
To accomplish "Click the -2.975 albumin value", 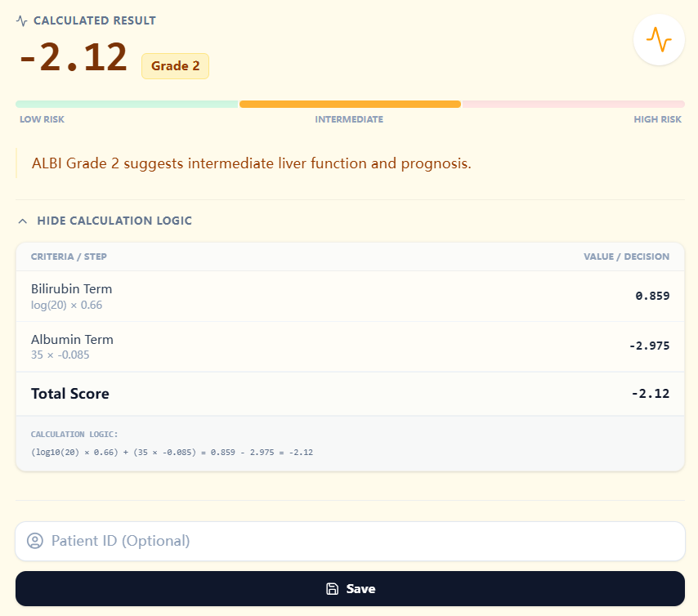I will pos(649,346).
